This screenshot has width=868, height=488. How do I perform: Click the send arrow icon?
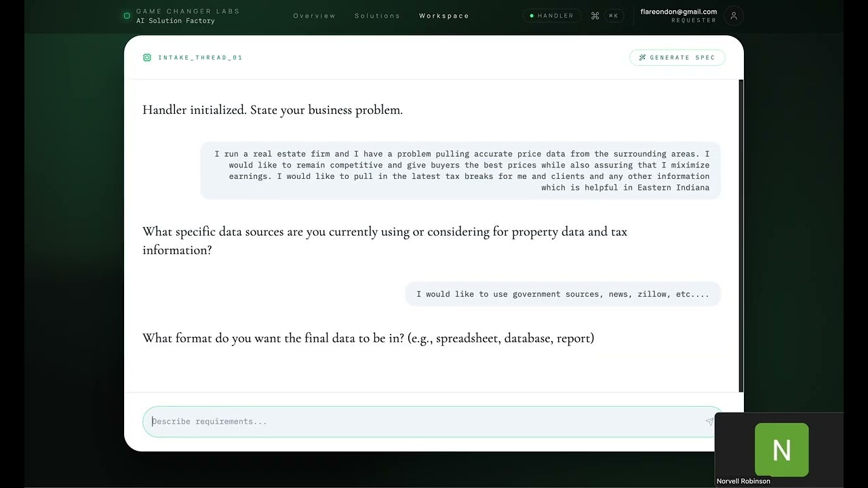pos(709,422)
